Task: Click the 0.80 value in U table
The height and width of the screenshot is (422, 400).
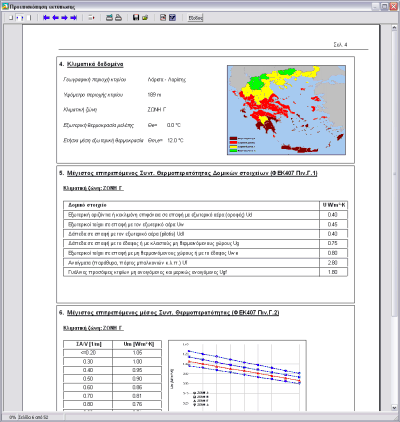Action: pos(332,253)
